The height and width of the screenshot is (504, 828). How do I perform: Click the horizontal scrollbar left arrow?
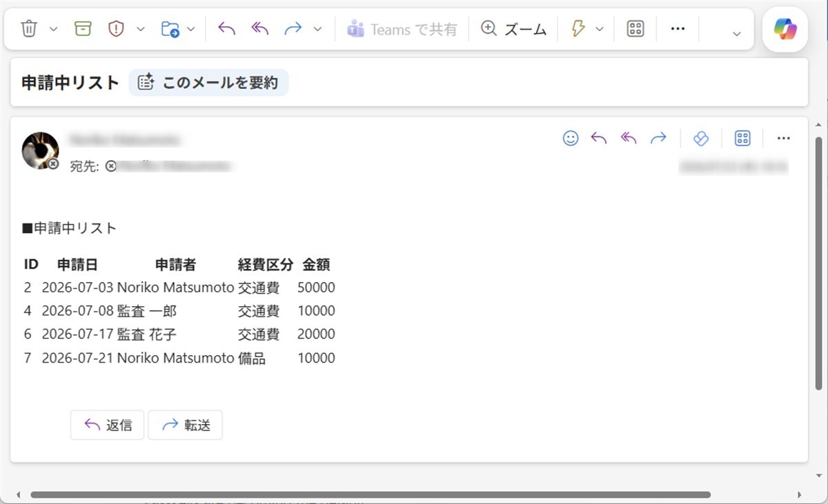tap(19, 494)
